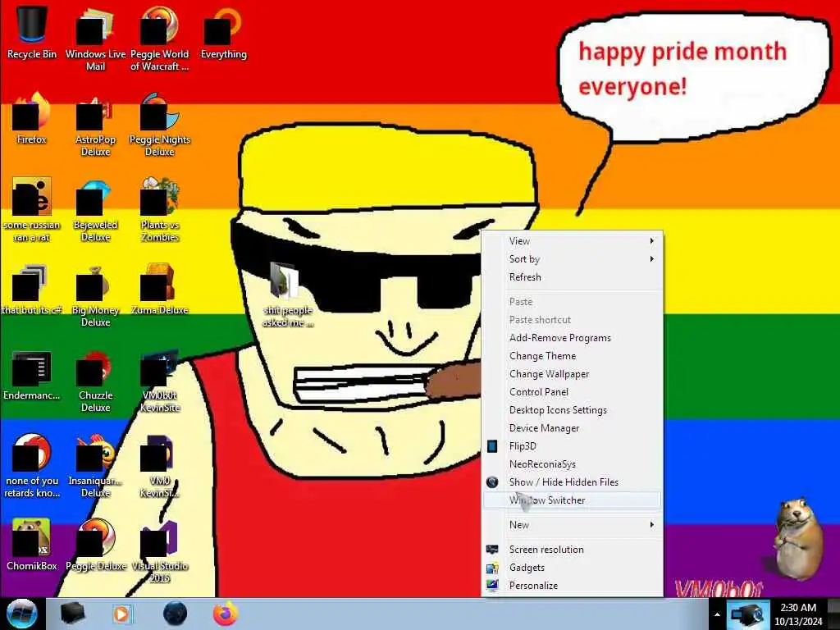This screenshot has width=840, height=630.
Task: Choose Desktop Icons Settings entry
Action: click(573, 410)
